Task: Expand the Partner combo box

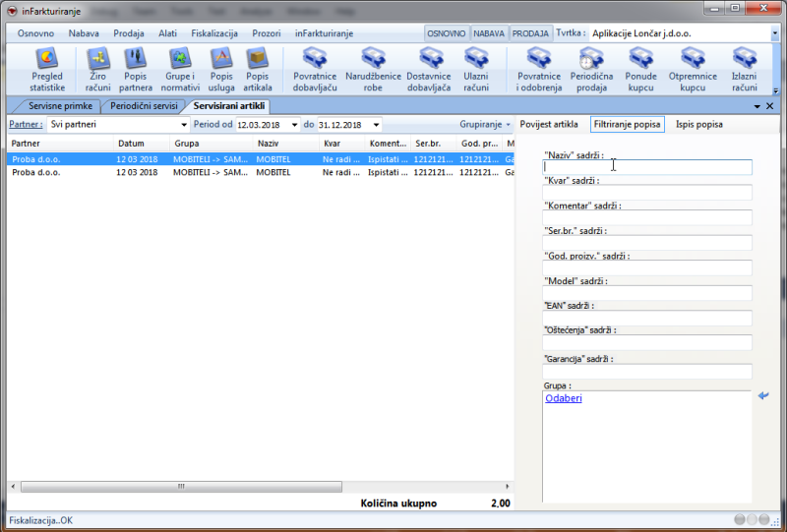Action: click(x=184, y=125)
